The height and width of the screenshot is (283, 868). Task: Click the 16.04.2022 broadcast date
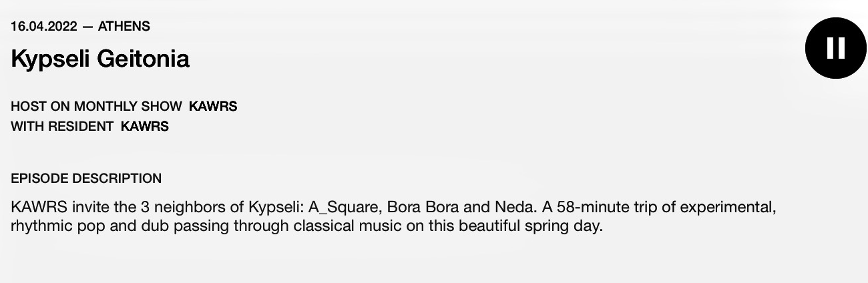(44, 27)
